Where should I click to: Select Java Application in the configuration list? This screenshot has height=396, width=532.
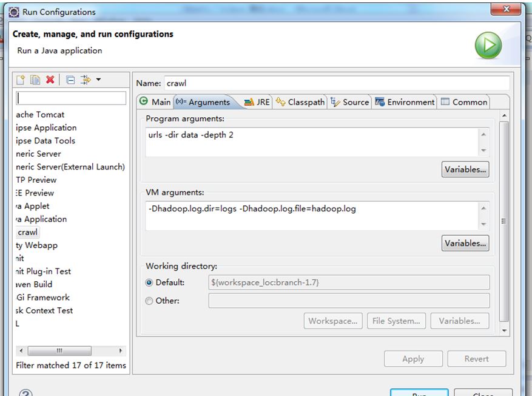click(42, 219)
